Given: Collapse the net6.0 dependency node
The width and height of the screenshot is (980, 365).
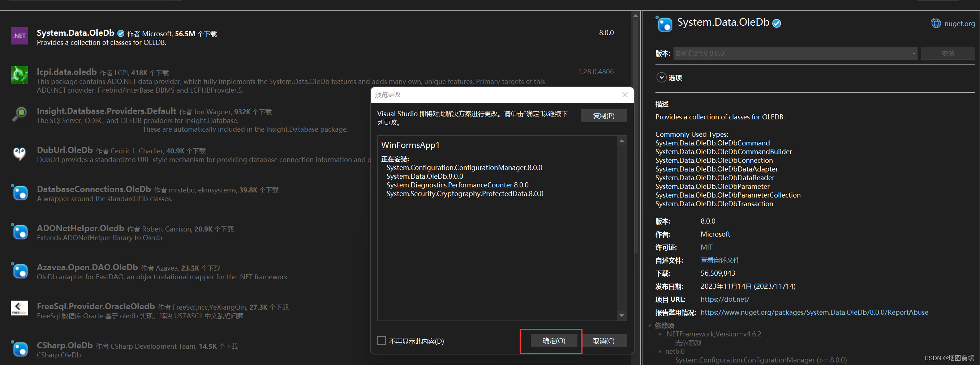Looking at the screenshot, I should [660, 351].
